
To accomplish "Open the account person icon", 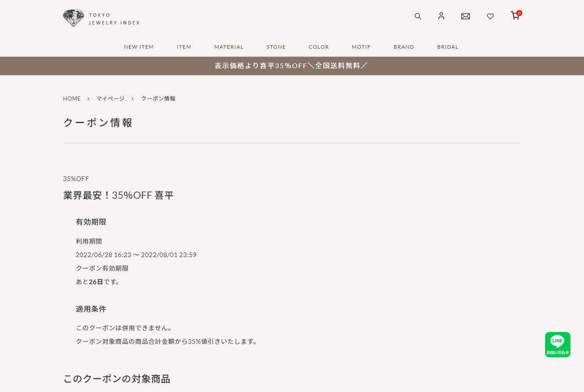I will click(x=441, y=16).
